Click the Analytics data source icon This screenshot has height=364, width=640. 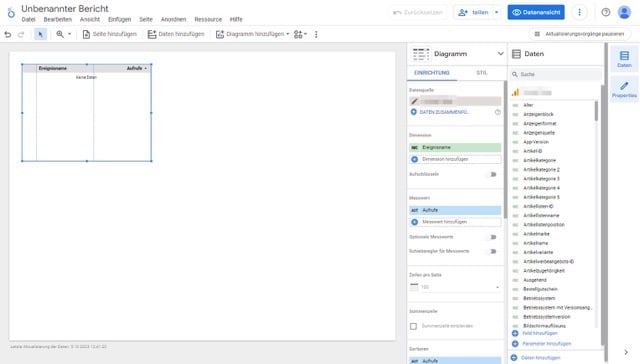pos(516,93)
